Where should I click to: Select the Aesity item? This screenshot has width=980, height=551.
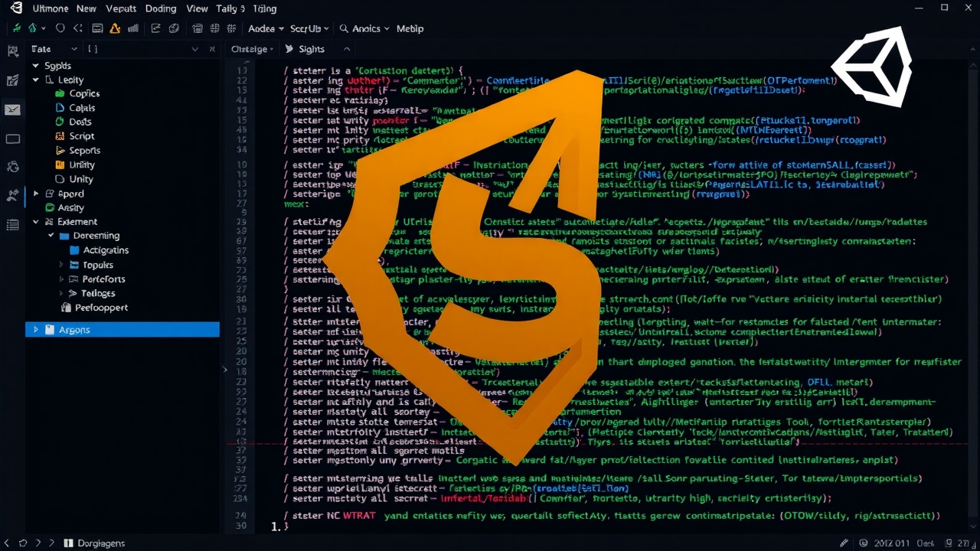click(x=70, y=207)
